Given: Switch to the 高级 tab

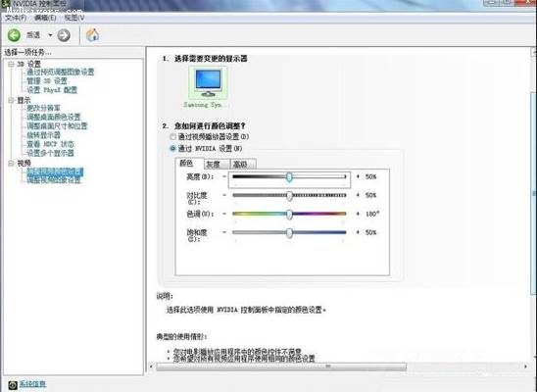Looking at the screenshot, I should tap(243, 165).
